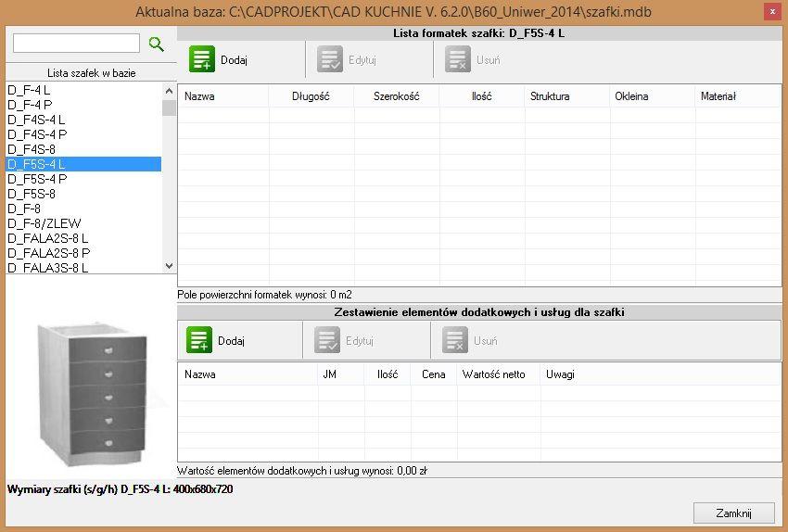Select D_F-4 L in cabinet list
This screenshot has width=788, height=532.
[83, 90]
